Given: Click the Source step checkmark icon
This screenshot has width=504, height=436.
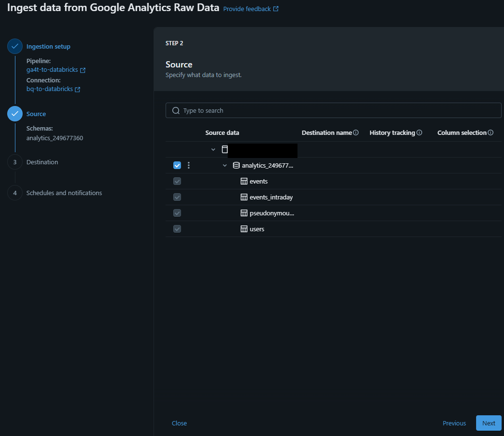Looking at the screenshot, I should click(15, 114).
